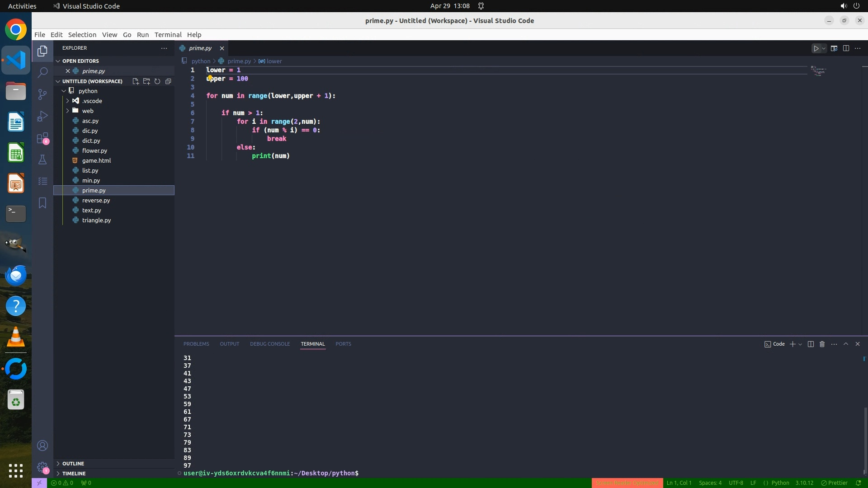Expand the .vscode folder
The height and width of the screenshot is (488, 868).
click(x=92, y=101)
